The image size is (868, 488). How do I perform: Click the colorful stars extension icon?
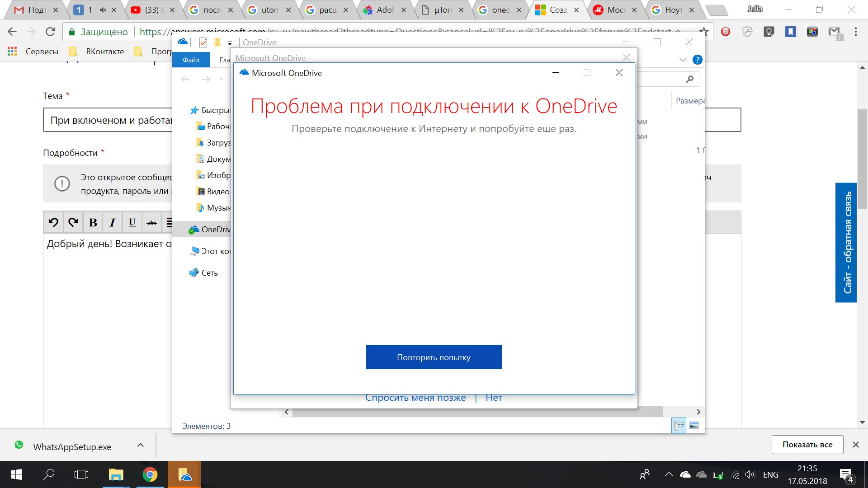pyautogui.click(x=812, y=32)
